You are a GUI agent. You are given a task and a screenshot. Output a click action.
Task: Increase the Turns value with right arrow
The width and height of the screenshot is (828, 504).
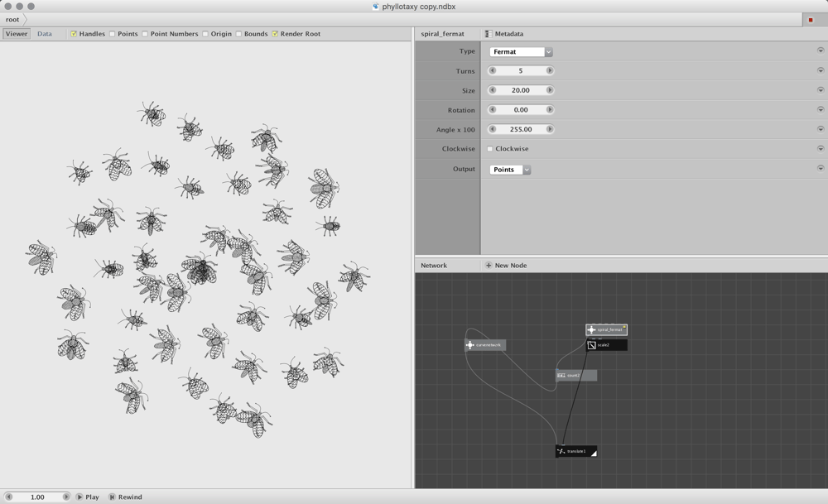click(550, 70)
